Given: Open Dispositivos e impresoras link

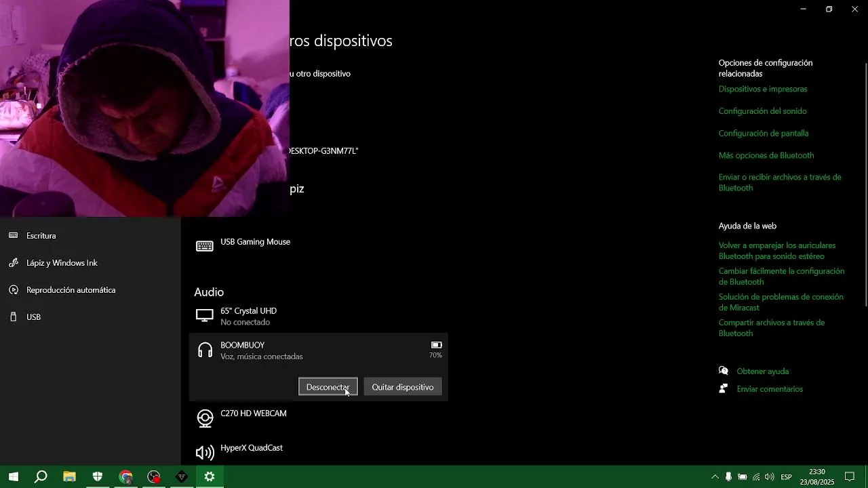Looking at the screenshot, I should pos(763,89).
